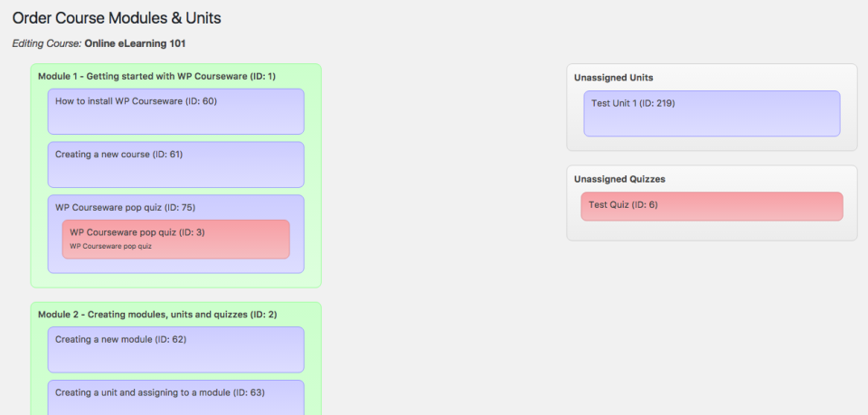Click empty space below Test Quiz in Unassigned Quizzes panel
This screenshot has height=415, width=868.
coord(712,231)
